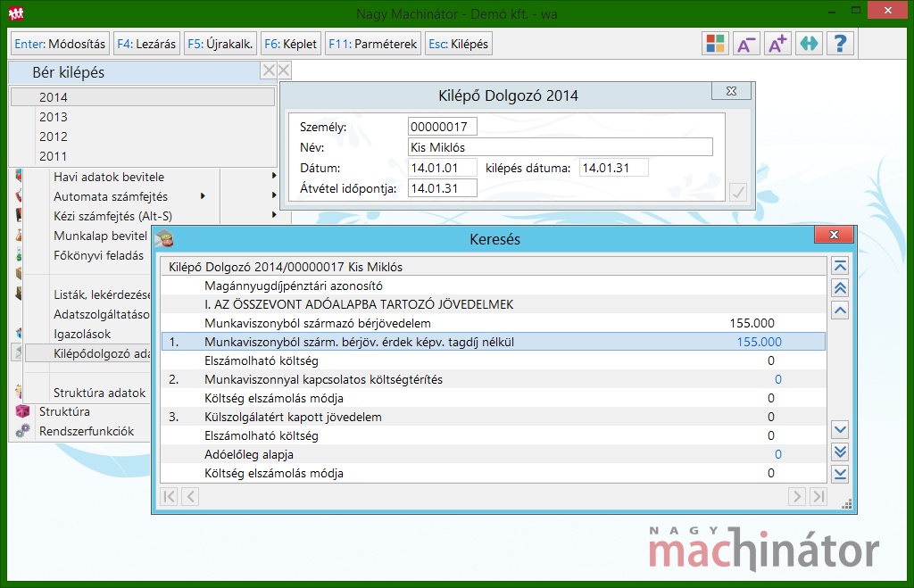Go to last page arrow at bottom right
Viewport: 914px width, 588px height.
pyautogui.click(x=819, y=496)
